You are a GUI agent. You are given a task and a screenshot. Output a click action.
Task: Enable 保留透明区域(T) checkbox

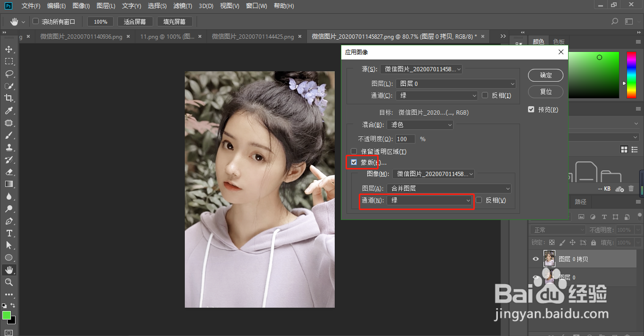coord(354,151)
